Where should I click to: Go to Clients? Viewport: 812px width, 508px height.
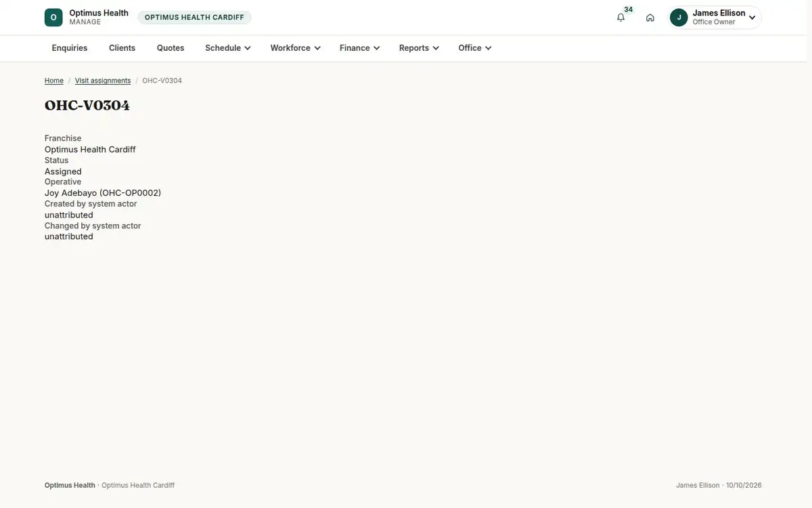click(x=122, y=48)
